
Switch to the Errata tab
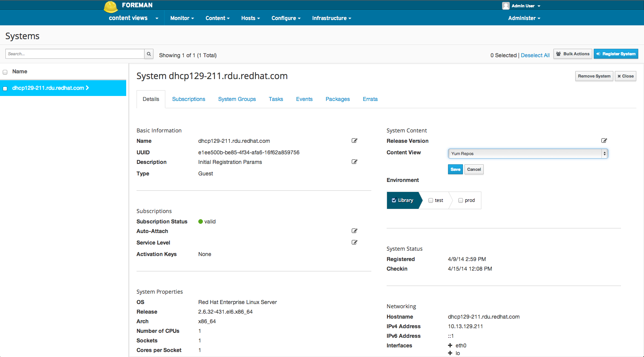(x=370, y=99)
